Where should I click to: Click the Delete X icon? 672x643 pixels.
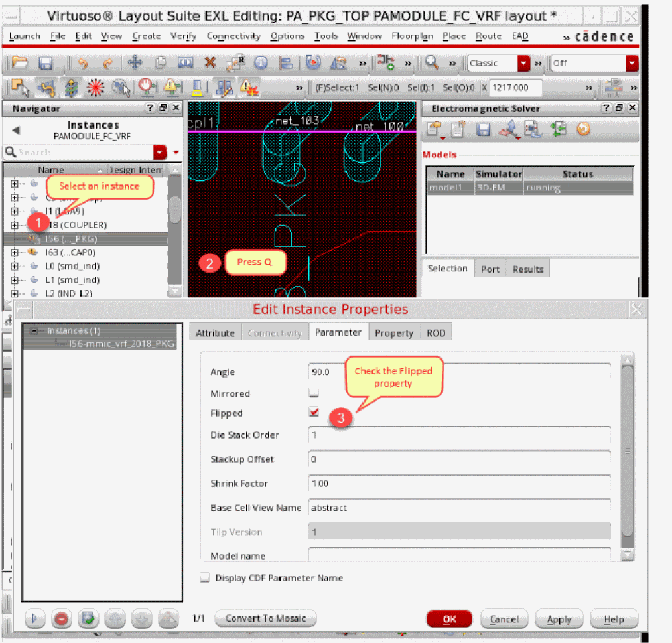point(210,62)
